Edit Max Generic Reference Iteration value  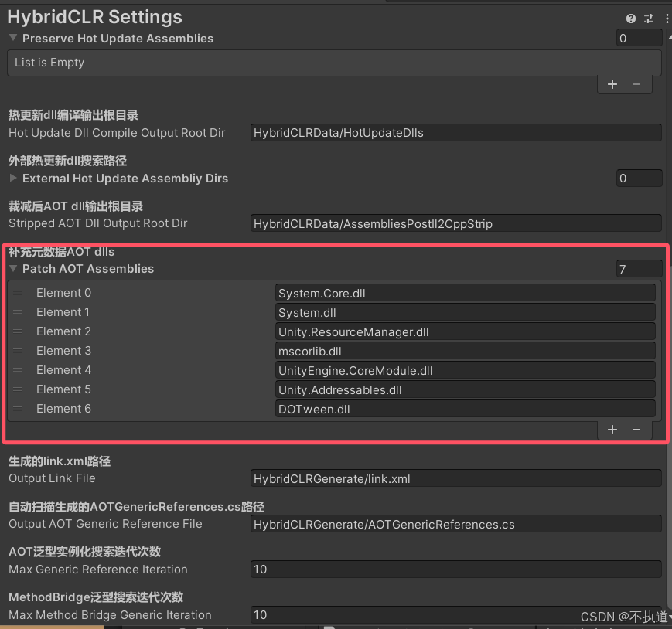[x=456, y=569]
